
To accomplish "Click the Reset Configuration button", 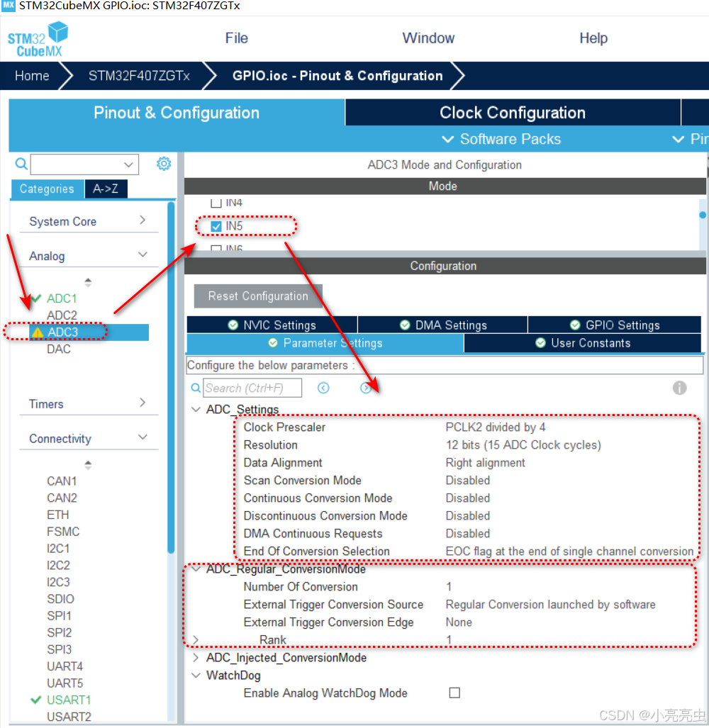I will tap(258, 296).
